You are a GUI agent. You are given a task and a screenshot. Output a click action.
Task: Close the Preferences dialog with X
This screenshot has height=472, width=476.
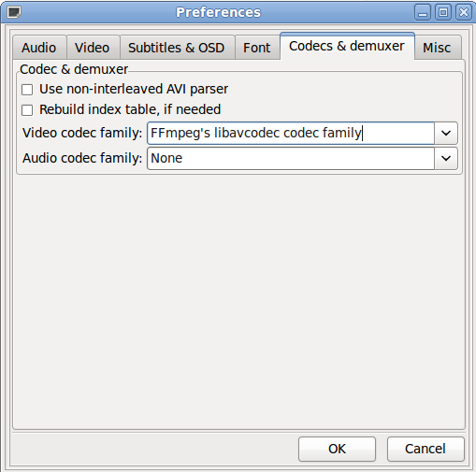tap(464, 12)
